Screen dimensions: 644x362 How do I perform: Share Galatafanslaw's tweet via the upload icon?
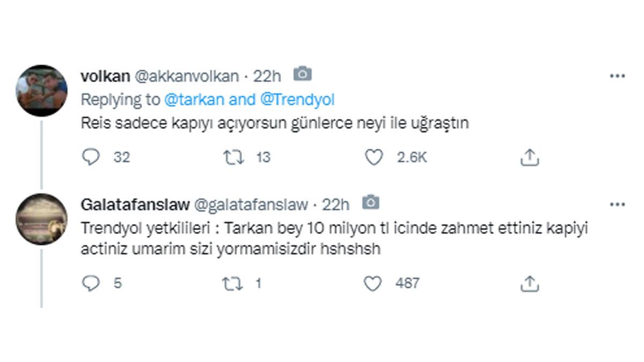point(530,283)
